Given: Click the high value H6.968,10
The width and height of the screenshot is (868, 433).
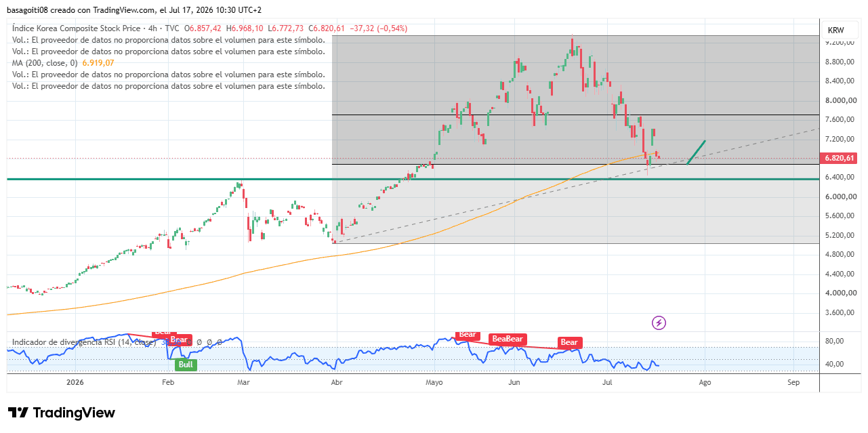Looking at the screenshot, I should tap(245, 28).
